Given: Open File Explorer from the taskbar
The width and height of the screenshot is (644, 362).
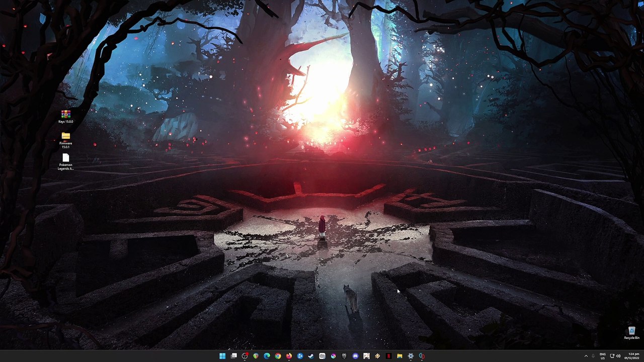Looking at the screenshot, I should coord(399,356).
